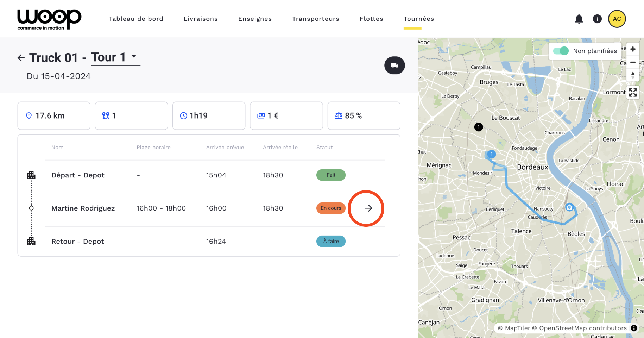The height and width of the screenshot is (338, 644).
Task: Reset map bearing with compass icon
Action: [x=633, y=75]
